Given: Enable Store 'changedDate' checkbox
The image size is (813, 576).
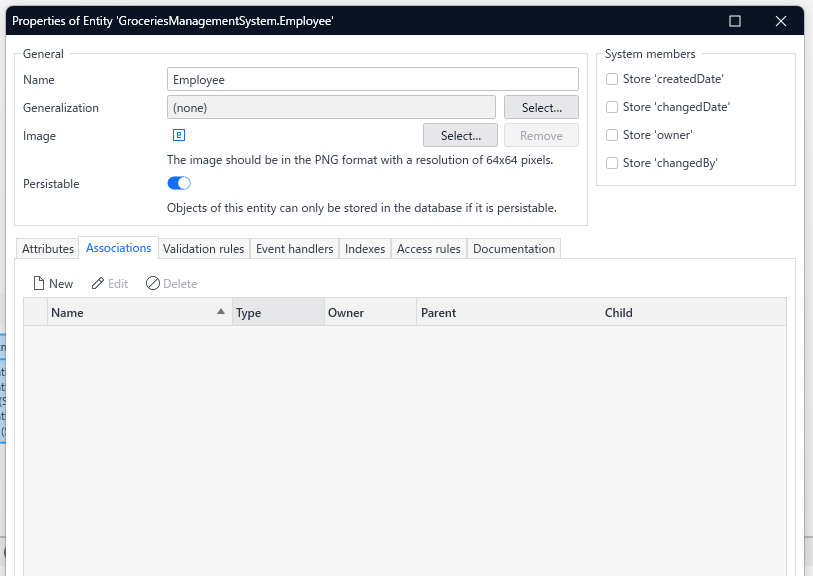Looking at the screenshot, I should coord(612,107).
